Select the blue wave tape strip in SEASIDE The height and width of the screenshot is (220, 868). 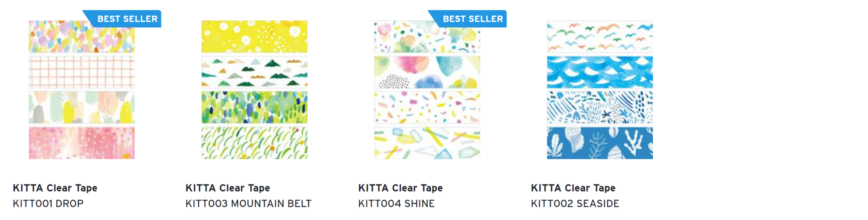(x=600, y=72)
